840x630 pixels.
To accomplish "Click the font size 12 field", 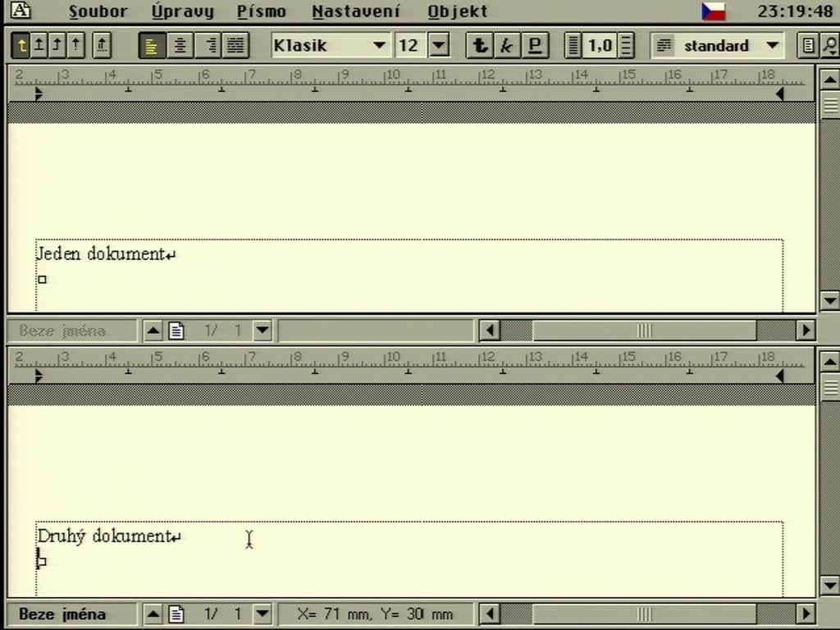I will pos(410,46).
